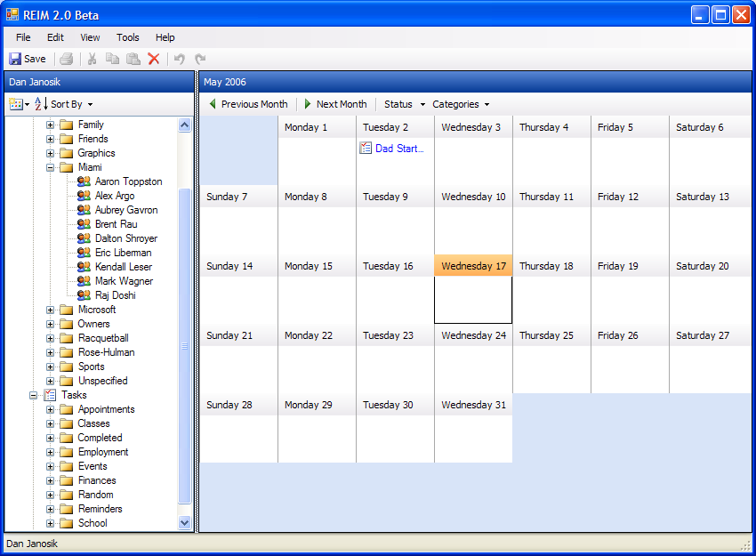Click the Family folder icon
Screen dimensions: 756x556
tap(66, 125)
